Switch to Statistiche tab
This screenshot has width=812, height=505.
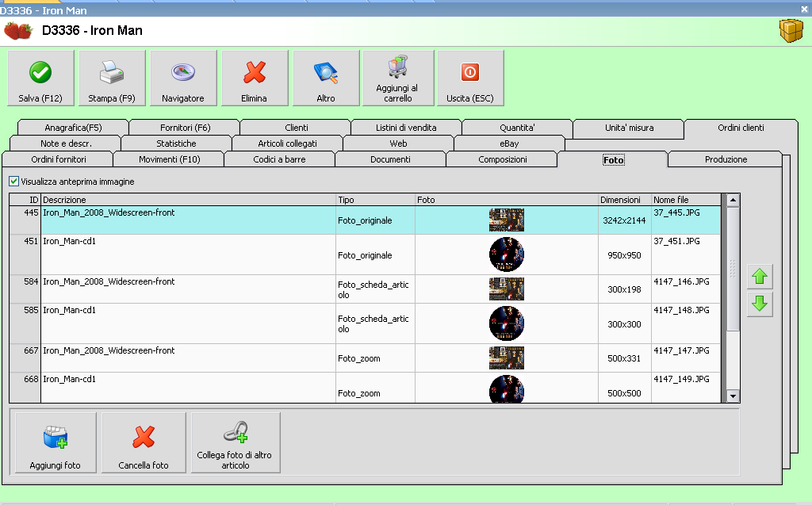point(176,143)
